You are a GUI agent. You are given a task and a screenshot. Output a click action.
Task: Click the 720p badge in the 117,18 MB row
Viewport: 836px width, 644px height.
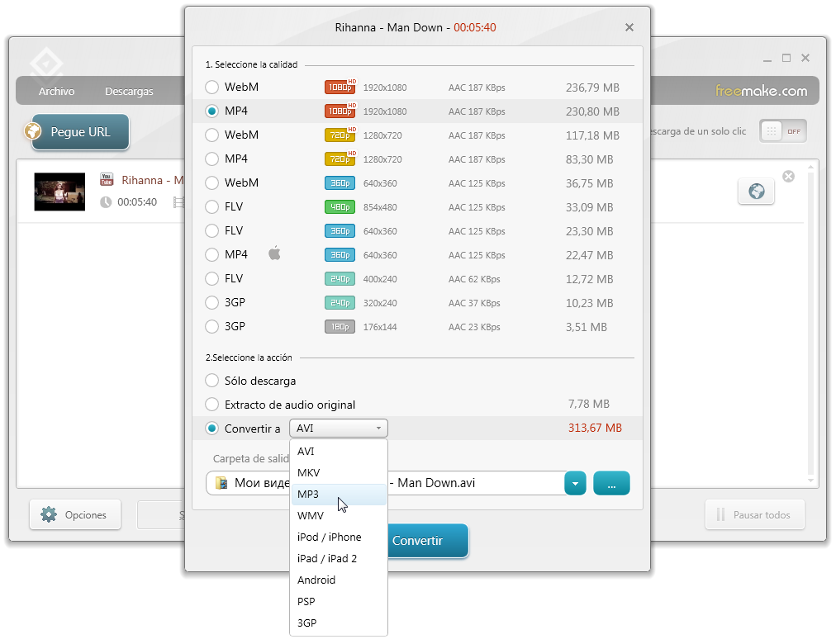coord(340,135)
